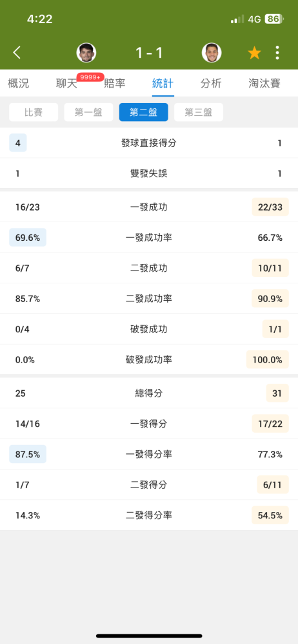Image resolution: width=298 pixels, height=644 pixels.
Task: Tap the battery indicator in status bar
Action: 273,19
